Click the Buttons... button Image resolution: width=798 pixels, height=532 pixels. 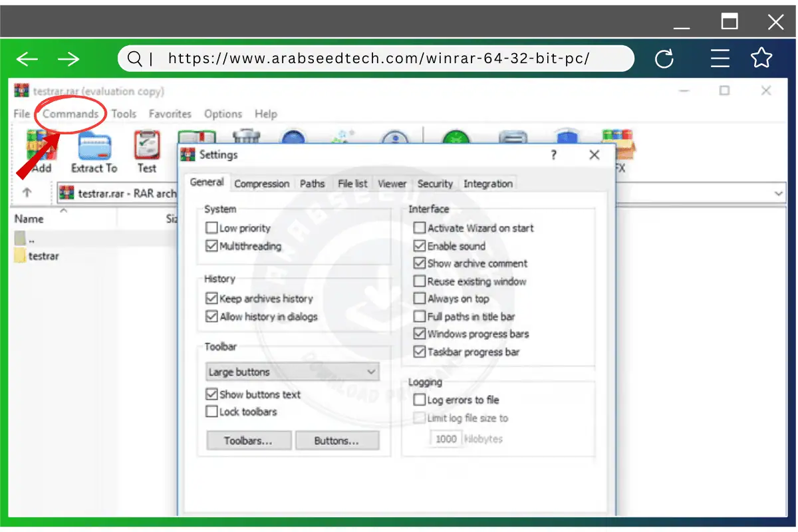pos(336,440)
